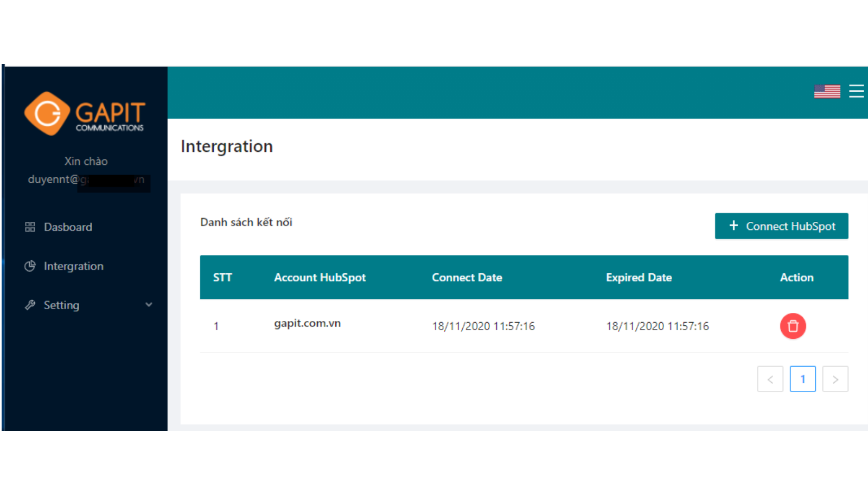Open the hamburger menu
Image resolution: width=868 pixels, height=488 pixels.
856,91
